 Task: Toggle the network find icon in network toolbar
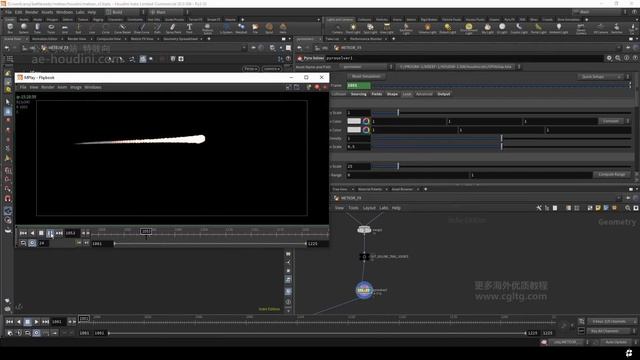coord(628,208)
